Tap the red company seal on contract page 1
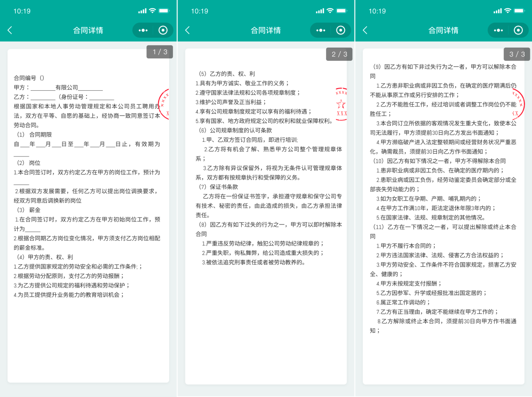 pyautogui.click(x=164, y=104)
